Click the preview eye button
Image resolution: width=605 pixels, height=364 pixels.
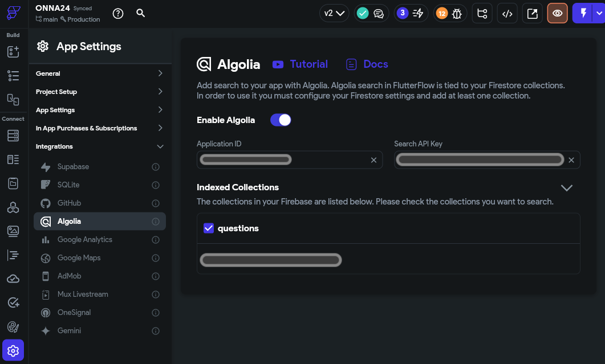[558, 13]
